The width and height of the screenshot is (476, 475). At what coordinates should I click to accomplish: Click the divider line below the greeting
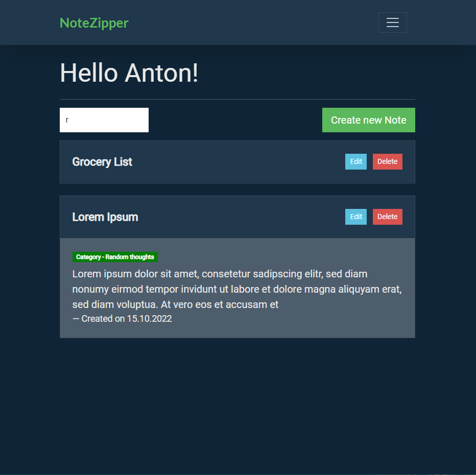pyautogui.click(x=237, y=99)
